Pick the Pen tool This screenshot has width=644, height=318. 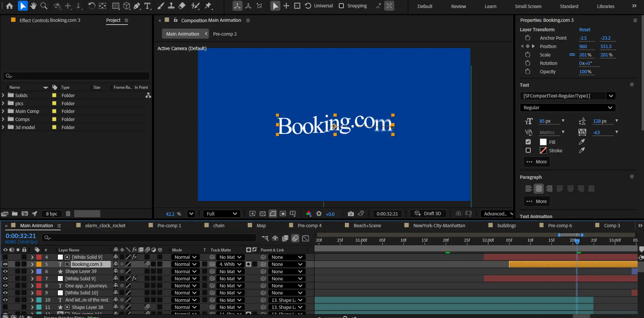coord(137,6)
